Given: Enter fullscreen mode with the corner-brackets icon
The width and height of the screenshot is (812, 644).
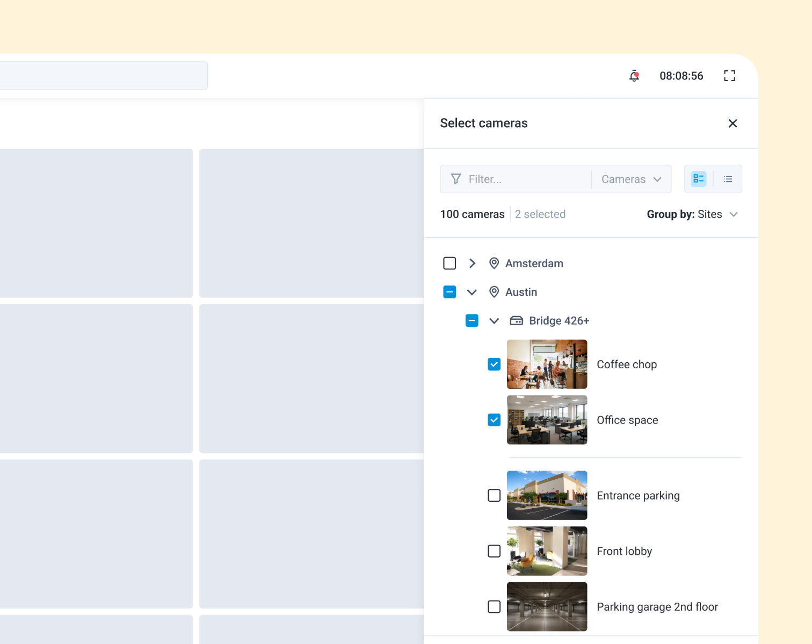Looking at the screenshot, I should pos(729,76).
